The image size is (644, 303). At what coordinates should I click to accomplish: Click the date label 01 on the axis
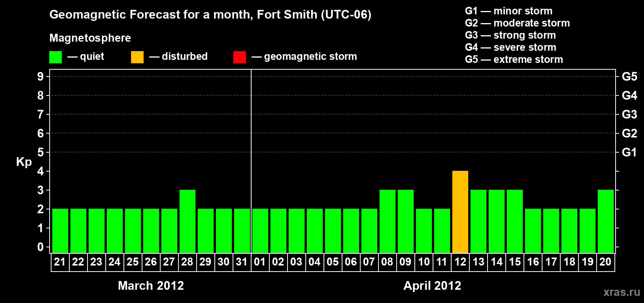tap(260, 262)
